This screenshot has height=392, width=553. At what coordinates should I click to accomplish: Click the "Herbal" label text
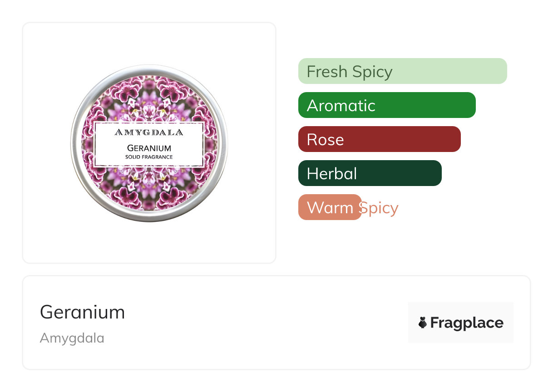[331, 174]
